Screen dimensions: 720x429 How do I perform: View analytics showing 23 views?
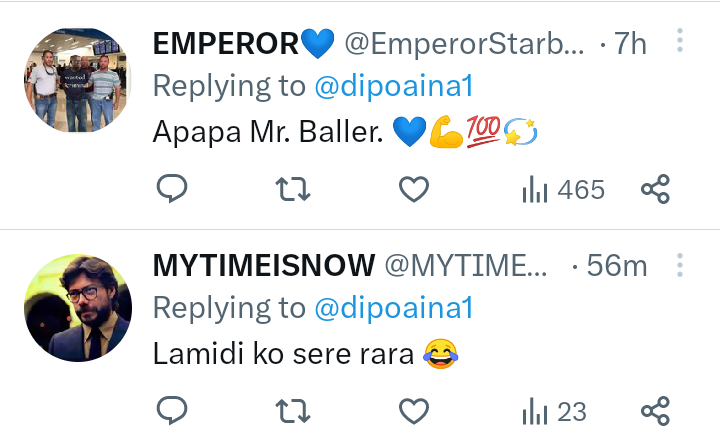coord(555,411)
